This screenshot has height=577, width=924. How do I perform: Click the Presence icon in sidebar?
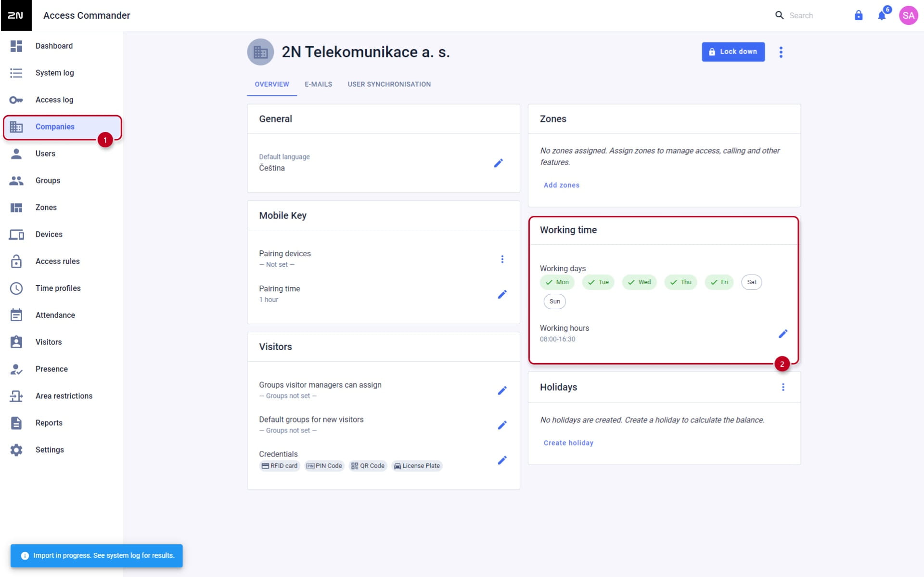[x=16, y=369]
